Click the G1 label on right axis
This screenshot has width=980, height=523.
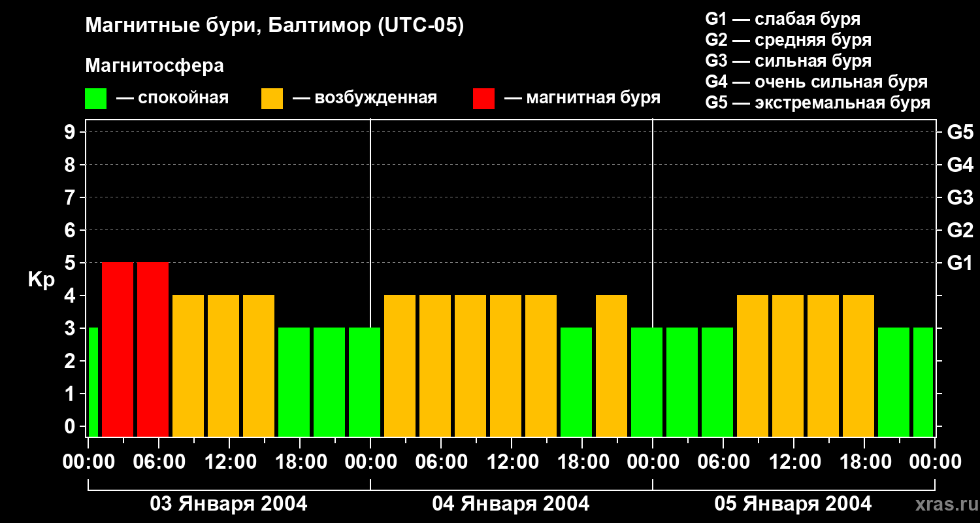[x=960, y=263]
